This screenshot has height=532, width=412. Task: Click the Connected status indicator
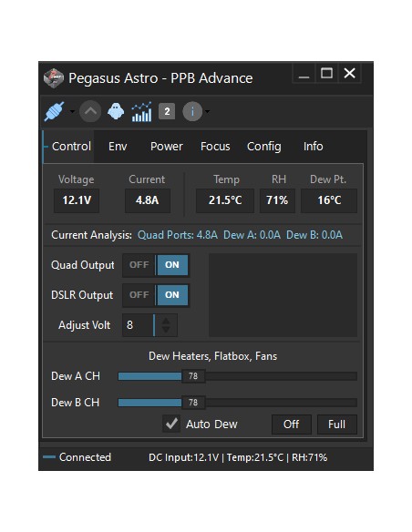tap(77, 457)
